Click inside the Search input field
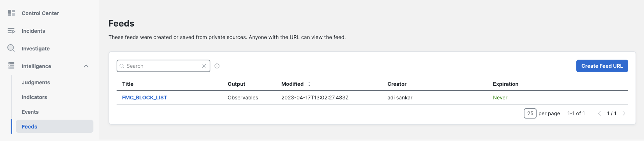 [x=163, y=66]
